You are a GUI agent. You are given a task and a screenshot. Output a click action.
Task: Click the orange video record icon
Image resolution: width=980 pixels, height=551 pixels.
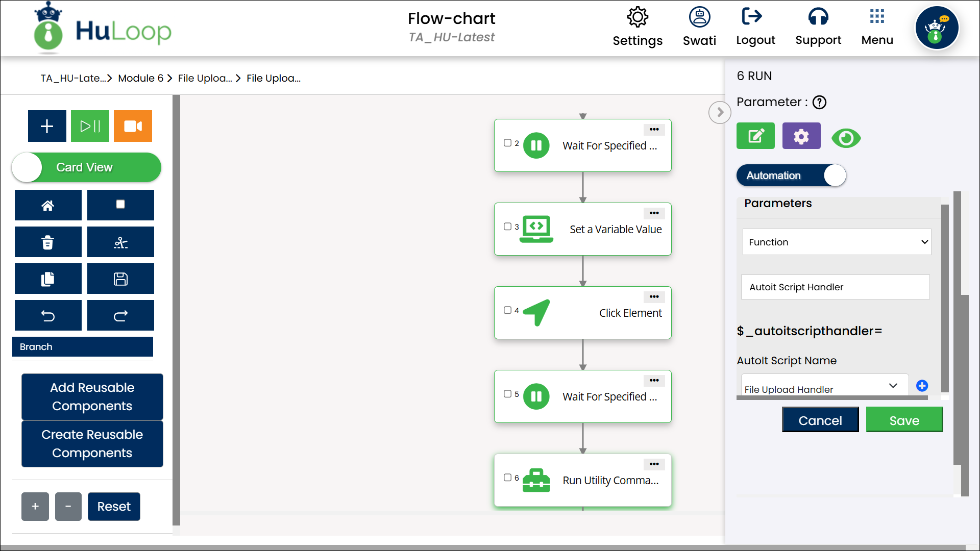pyautogui.click(x=133, y=126)
